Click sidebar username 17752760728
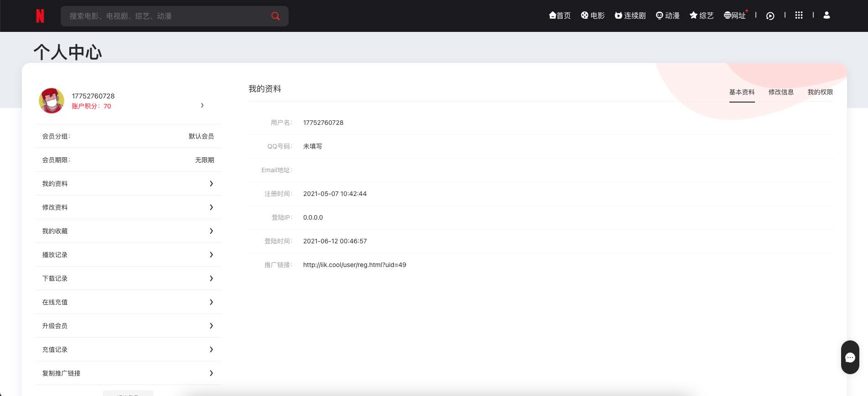The width and height of the screenshot is (868, 396). click(x=93, y=96)
